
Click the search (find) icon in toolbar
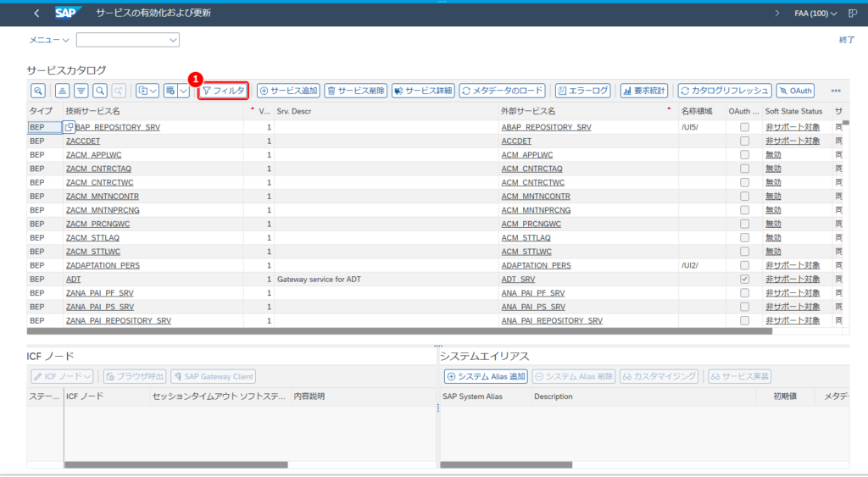point(100,91)
